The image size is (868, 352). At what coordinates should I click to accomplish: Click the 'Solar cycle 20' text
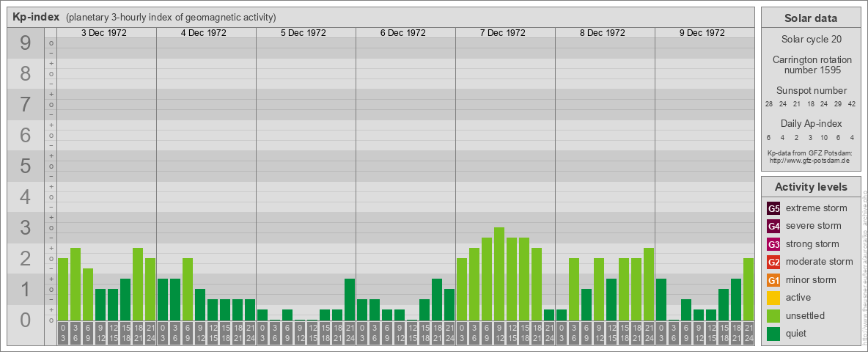[x=811, y=40]
